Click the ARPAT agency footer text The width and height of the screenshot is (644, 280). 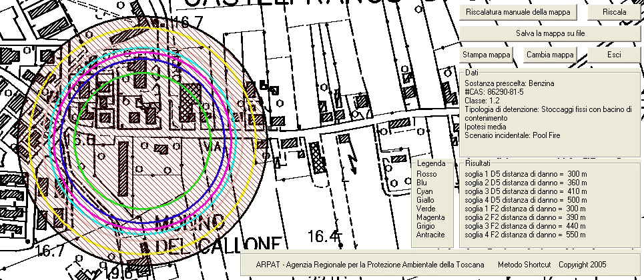tap(370, 265)
